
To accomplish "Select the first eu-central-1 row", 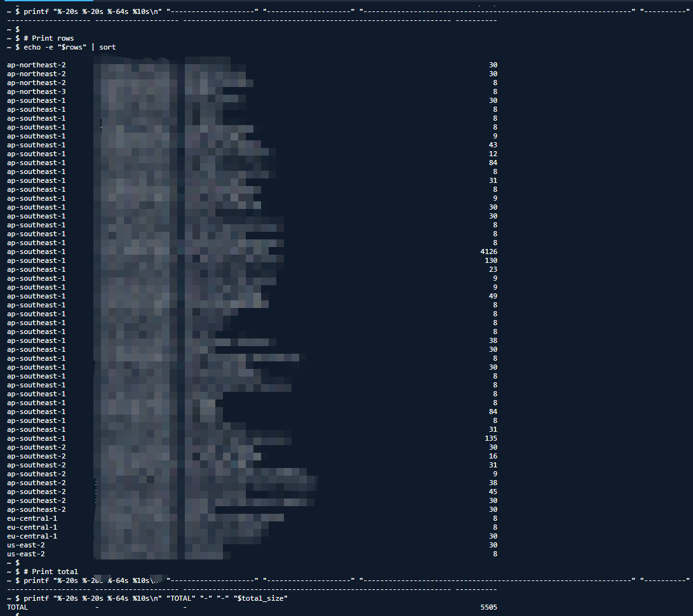I will pyautogui.click(x=32, y=518).
